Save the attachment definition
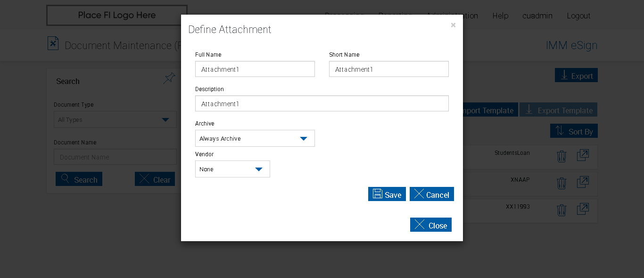 point(387,194)
